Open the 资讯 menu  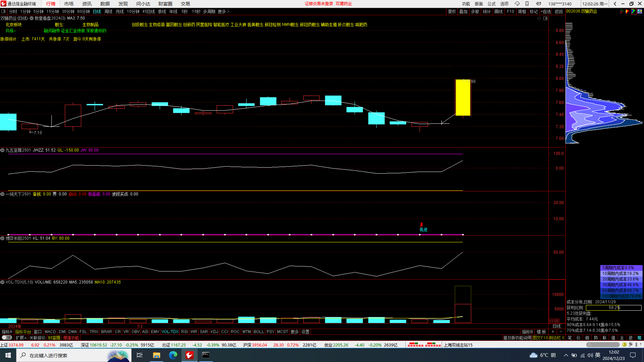point(87,4)
